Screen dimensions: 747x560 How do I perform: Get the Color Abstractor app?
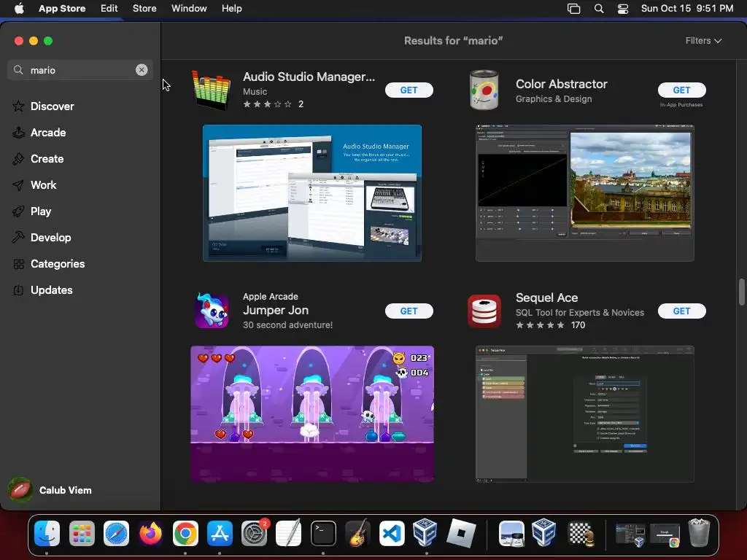click(682, 90)
